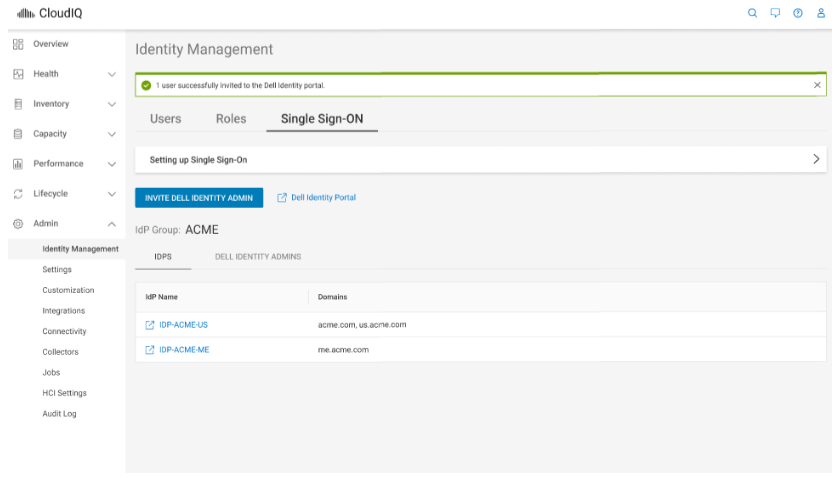Open Customization under Admin
This screenshot has height=478, width=836.
68,290
